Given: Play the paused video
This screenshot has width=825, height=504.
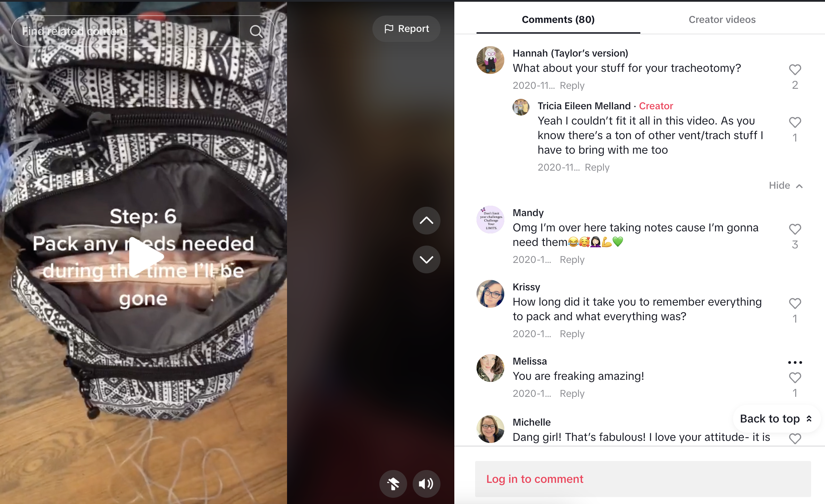Looking at the screenshot, I should [x=145, y=257].
